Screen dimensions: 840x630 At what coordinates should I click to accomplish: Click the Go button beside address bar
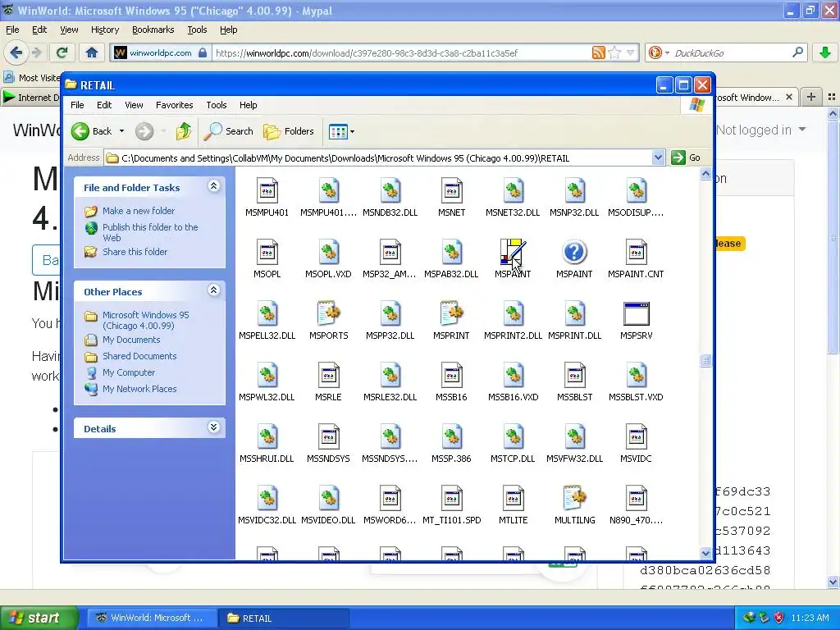687,157
